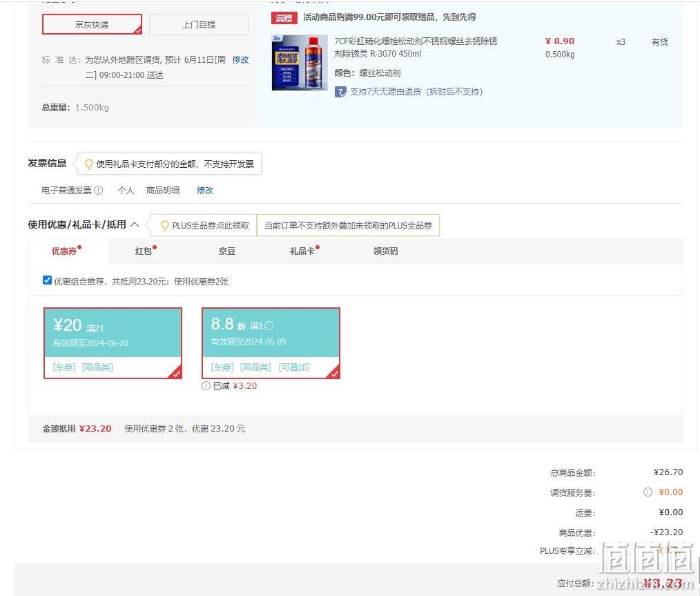Click the lightbulb icon in invoice notice
The image size is (700, 596).
(x=89, y=164)
